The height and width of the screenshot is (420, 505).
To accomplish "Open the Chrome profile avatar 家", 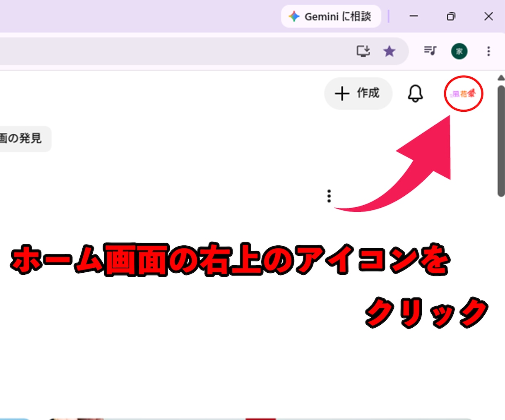I will (459, 51).
